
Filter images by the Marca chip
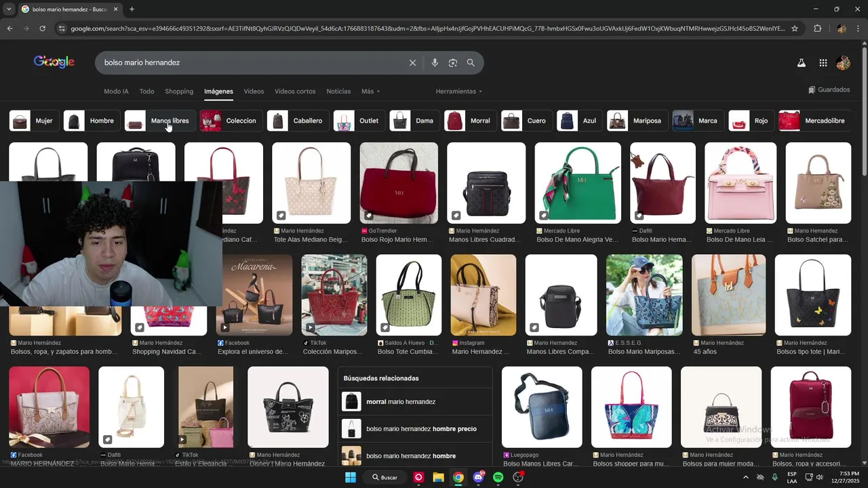point(698,121)
